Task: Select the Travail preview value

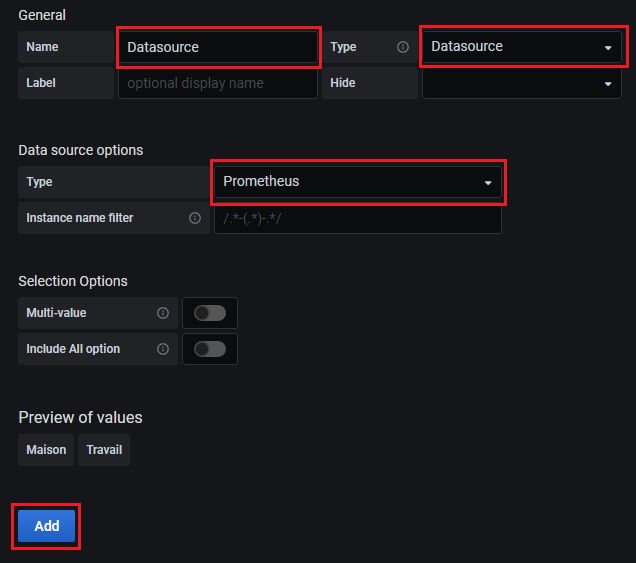Action: coord(104,450)
